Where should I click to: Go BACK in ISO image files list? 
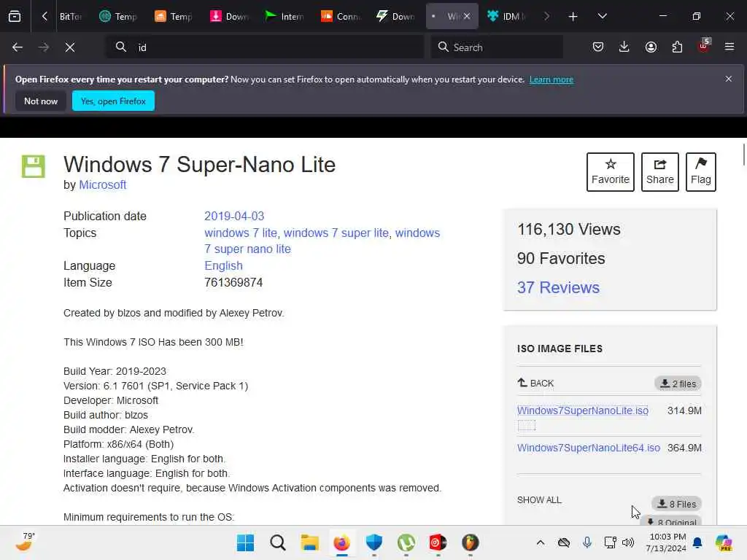tap(535, 384)
